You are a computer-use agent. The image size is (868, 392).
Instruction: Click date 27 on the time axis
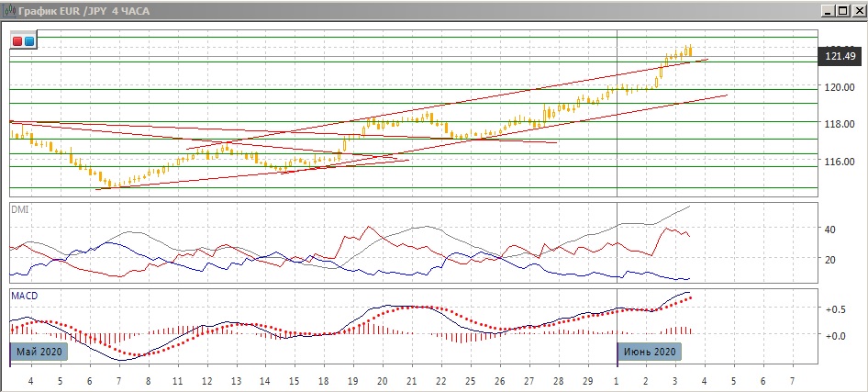tap(529, 382)
